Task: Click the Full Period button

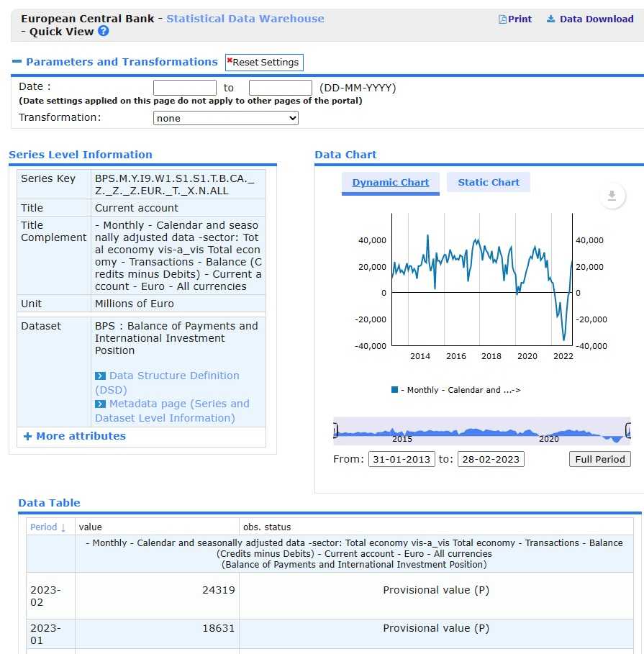Action: pyautogui.click(x=599, y=459)
